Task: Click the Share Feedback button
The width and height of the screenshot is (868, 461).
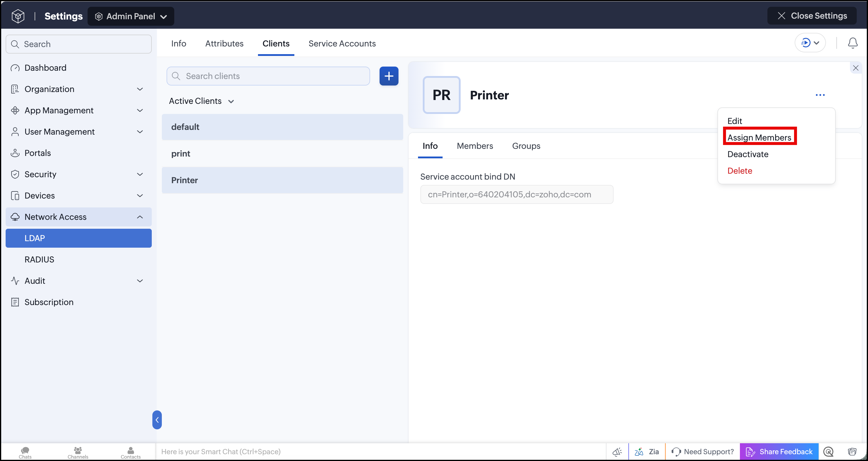Action: pyautogui.click(x=779, y=452)
